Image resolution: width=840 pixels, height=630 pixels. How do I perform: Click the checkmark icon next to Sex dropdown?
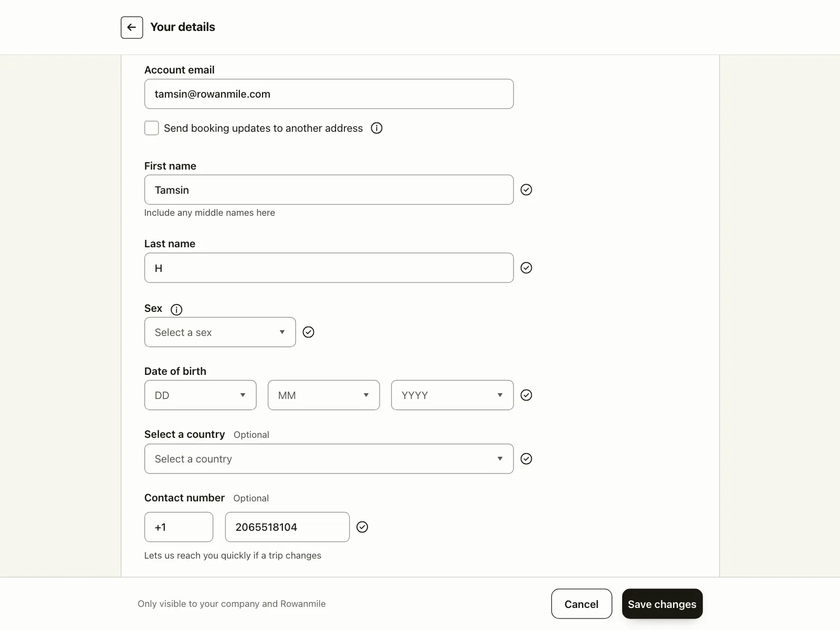(309, 332)
